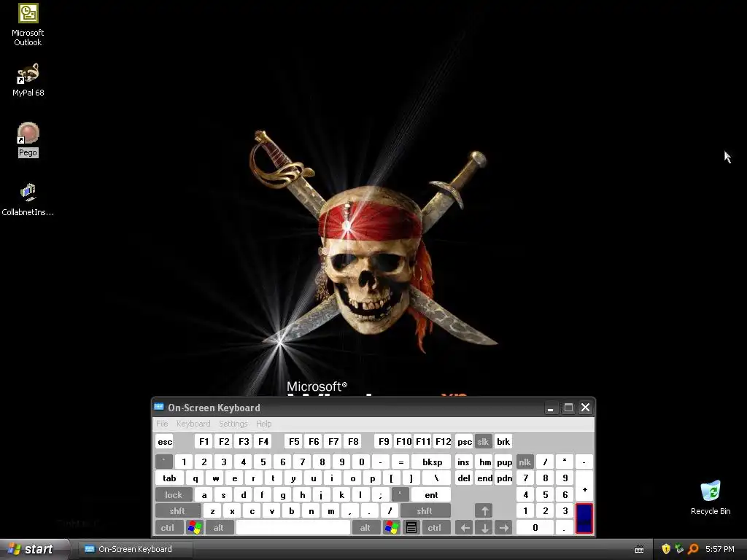Click the space bar key

click(x=293, y=528)
